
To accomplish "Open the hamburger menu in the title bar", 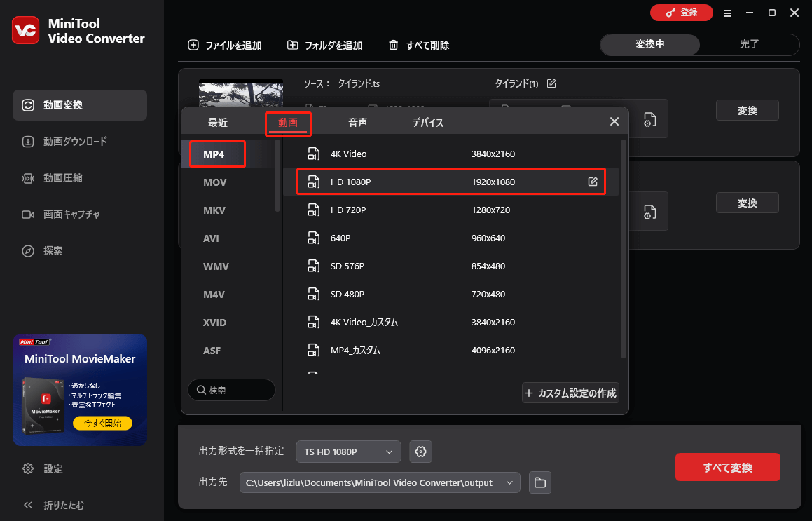I will pyautogui.click(x=727, y=13).
